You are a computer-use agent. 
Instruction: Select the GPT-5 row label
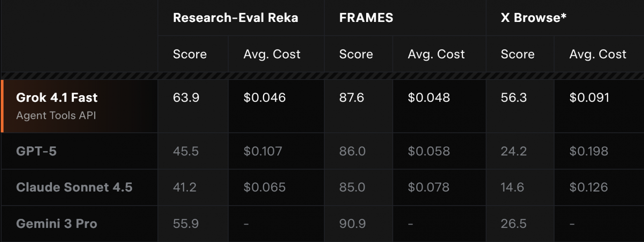36,151
